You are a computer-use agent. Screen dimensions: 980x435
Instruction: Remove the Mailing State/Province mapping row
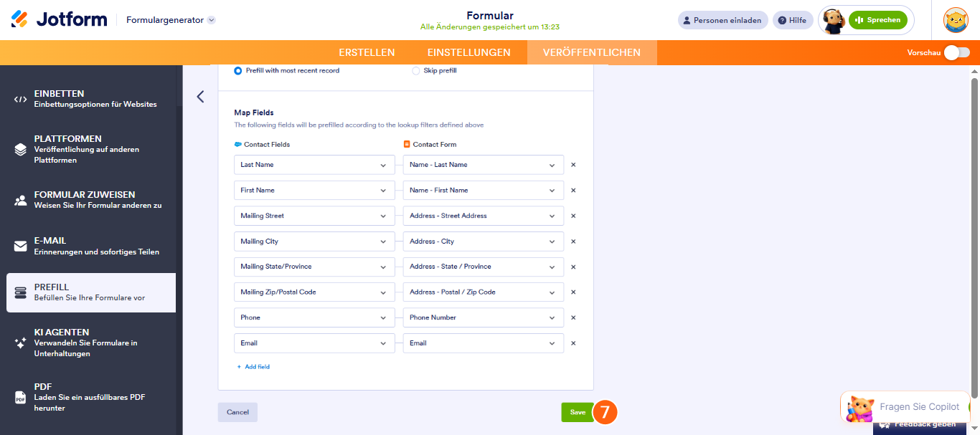click(x=573, y=267)
